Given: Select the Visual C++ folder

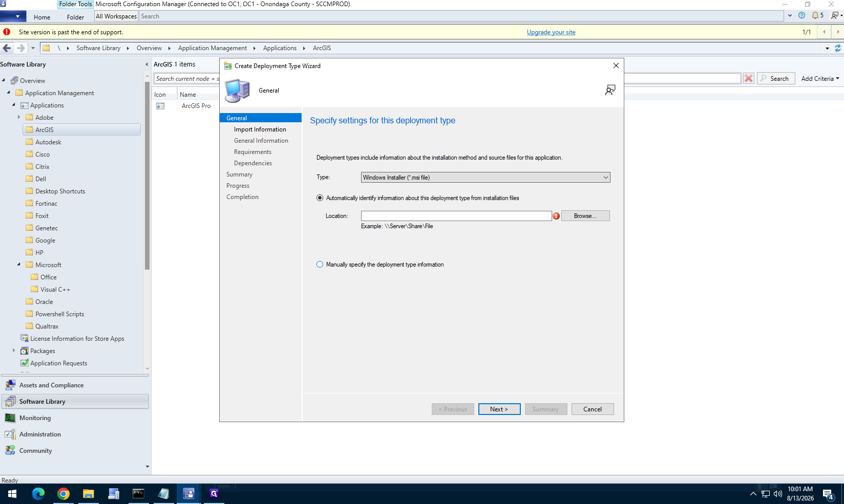Looking at the screenshot, I should 55,290.
